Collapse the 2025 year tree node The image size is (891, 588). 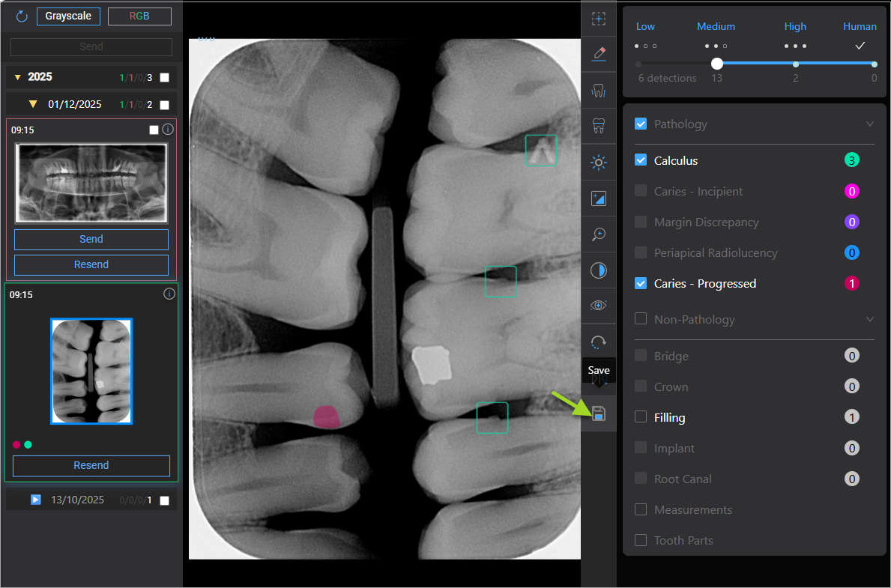pyautogui.click(x=18, y=77)
